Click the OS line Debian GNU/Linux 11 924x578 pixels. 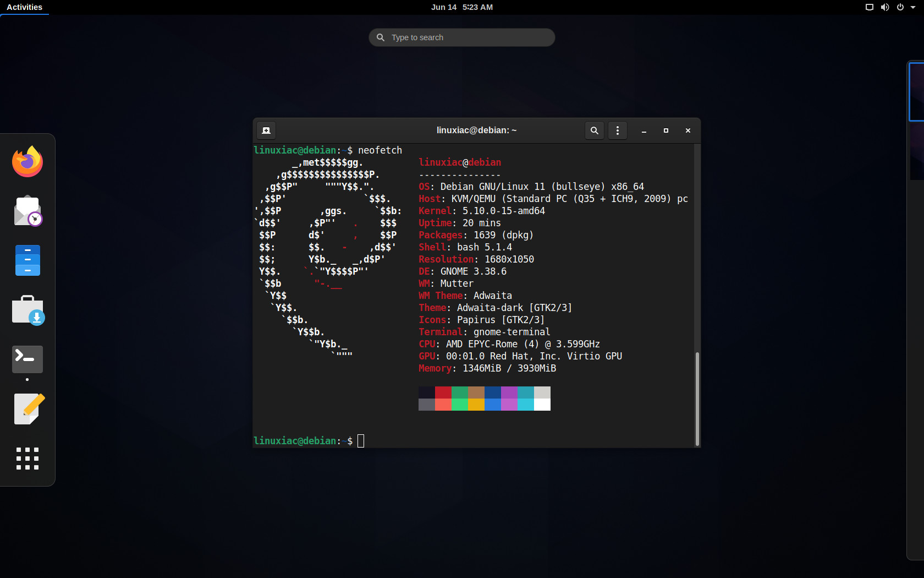pyautogui.click(x=531, y=187)
